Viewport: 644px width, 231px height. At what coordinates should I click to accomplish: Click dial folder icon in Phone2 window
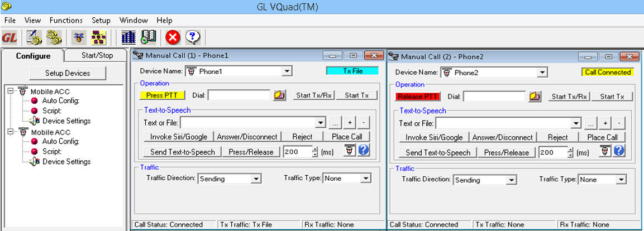point(535,97)
